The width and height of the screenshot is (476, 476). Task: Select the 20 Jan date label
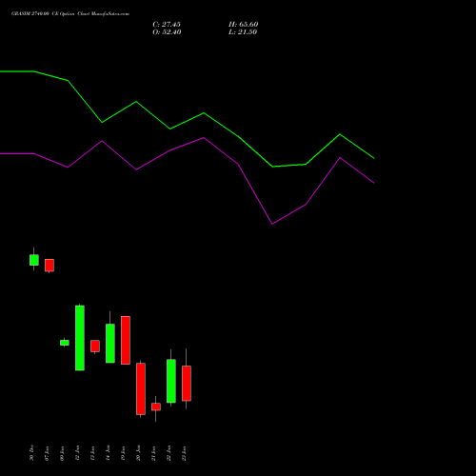click(138, 453)
